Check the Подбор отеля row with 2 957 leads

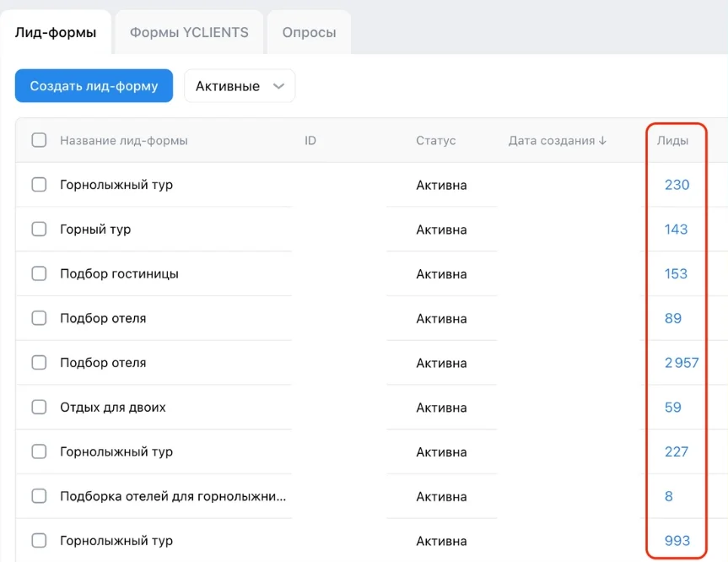pos(39,362)
